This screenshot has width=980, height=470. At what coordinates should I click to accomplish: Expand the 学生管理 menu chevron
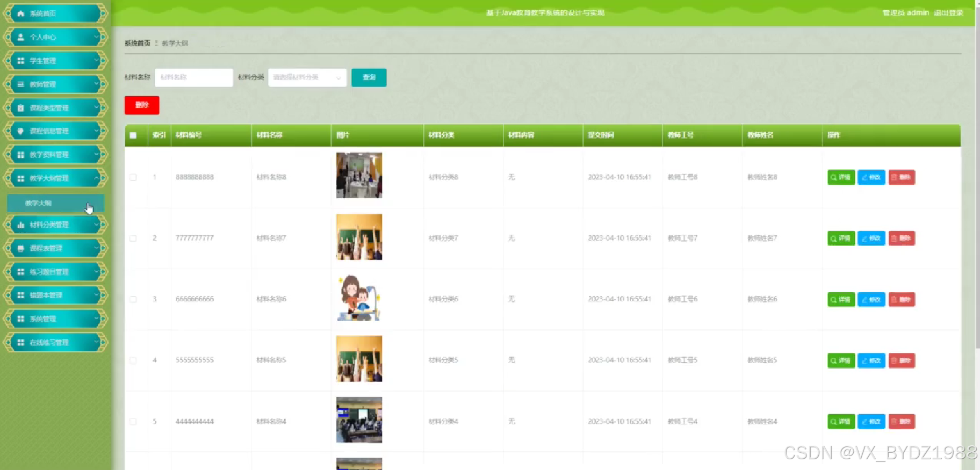(x=97, y=61)
